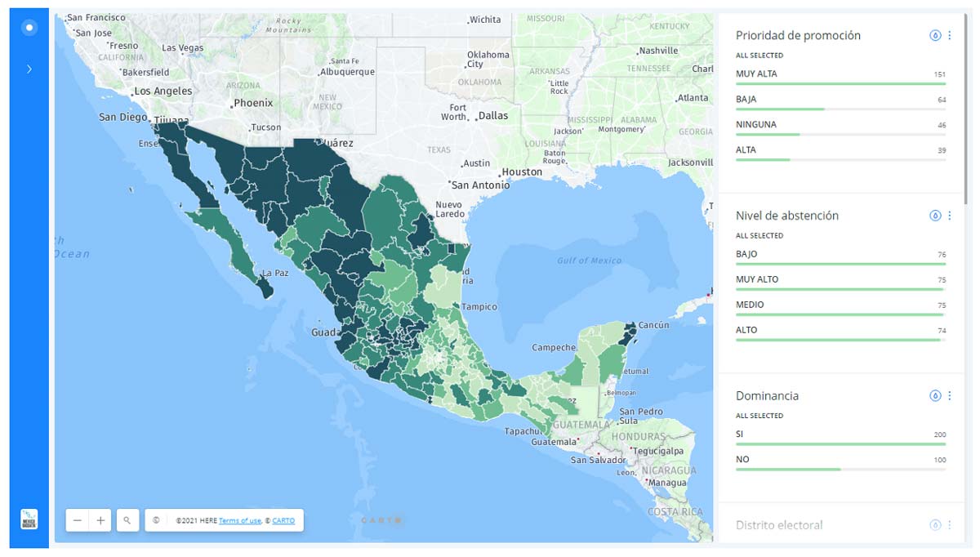This screenshot has height=557, width=980.
Task: Open Prioridad de promoción options menu
Action: (x=949, y=35)
